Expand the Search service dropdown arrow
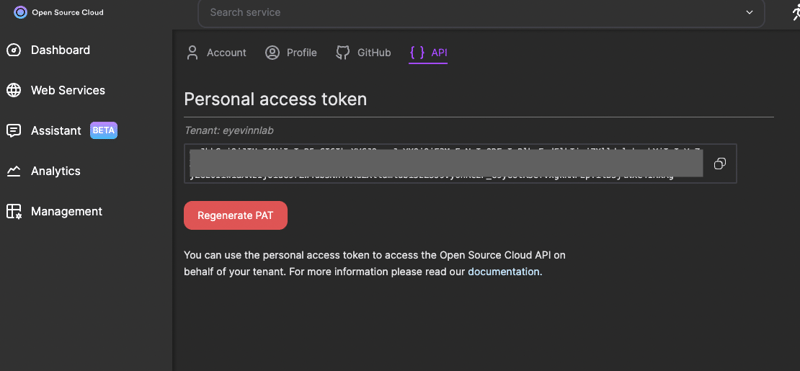Screen dimensions: 800x371 click(749, 12)
